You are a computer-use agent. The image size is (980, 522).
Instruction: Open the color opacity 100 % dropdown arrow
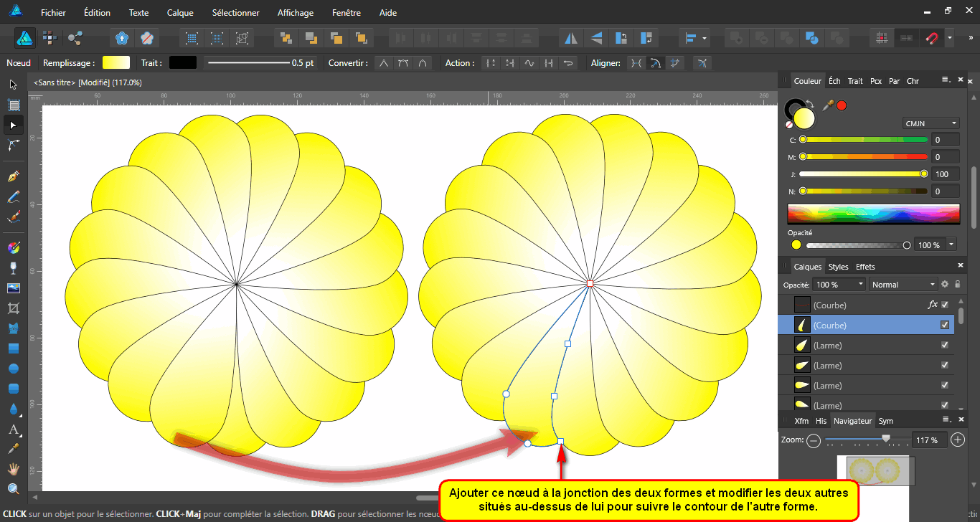pyautogui.click(x=952, y=245)
